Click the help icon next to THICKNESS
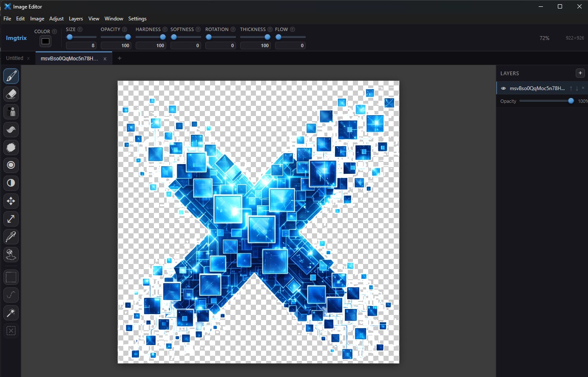588x377 pixels. pyautogui.click(x=270, y=29)
